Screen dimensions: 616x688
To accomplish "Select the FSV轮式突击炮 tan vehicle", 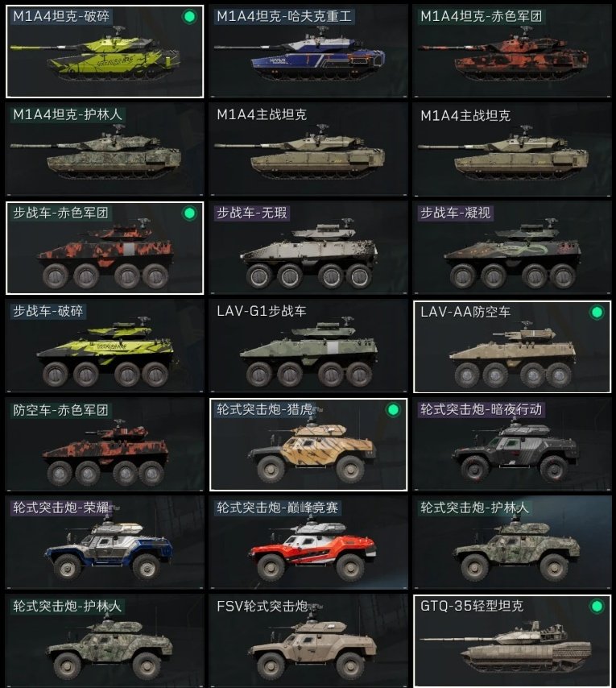I will click(308, 641).
